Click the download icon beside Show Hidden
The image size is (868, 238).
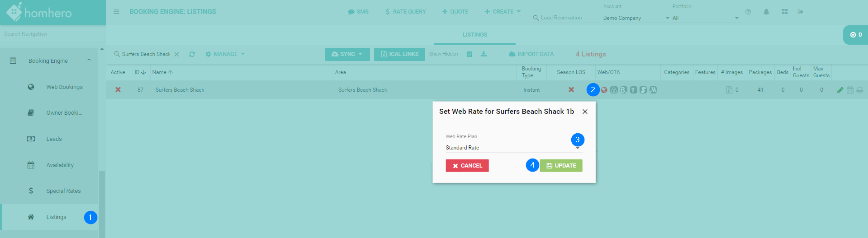click(484, 54)
